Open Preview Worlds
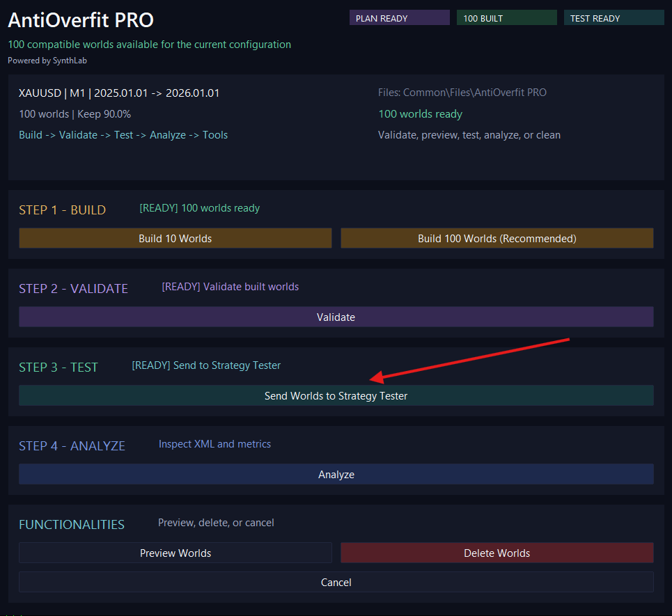Image resolution: width=672 pixels, height=616 pixels. tap(175, 553)
